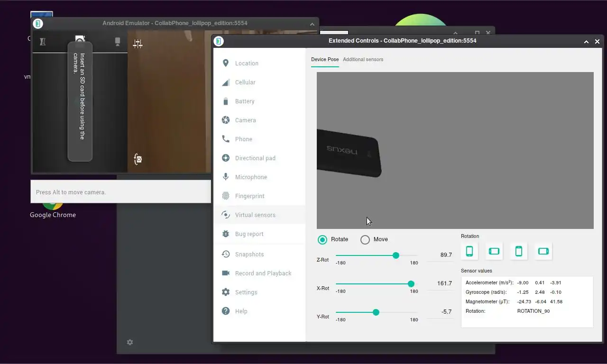The height and width of the screenshot is (364, 607).
Task: Click the first portrait rotation icon
Action: pyautogui.click(x=469, y=251)
